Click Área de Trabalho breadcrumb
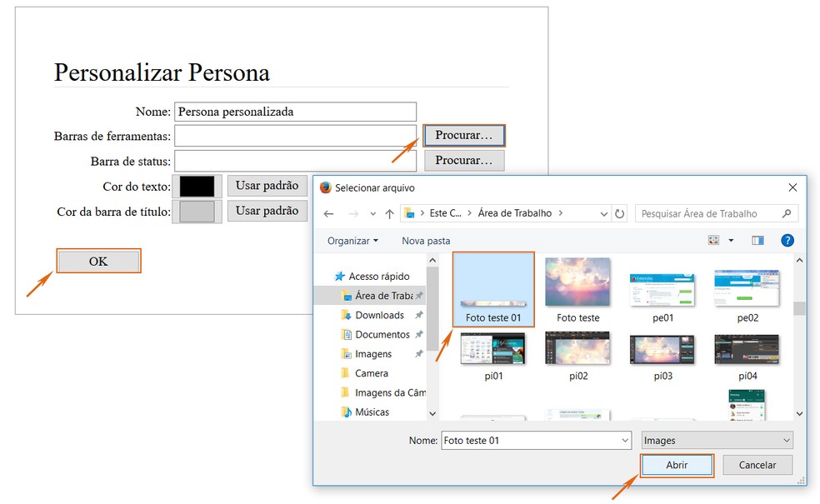820x504 pixels. tap(515, 213)
